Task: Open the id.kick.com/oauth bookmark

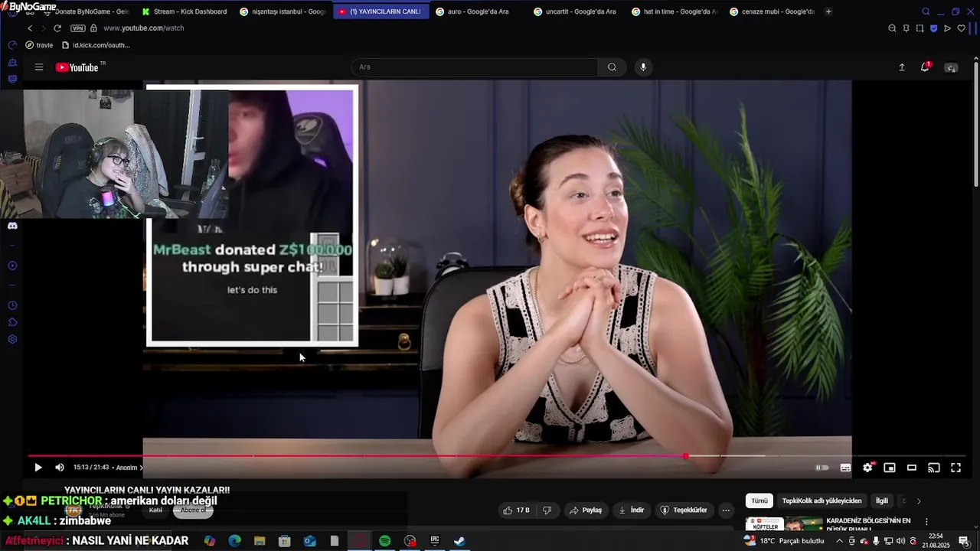Action: pos(96,45)
